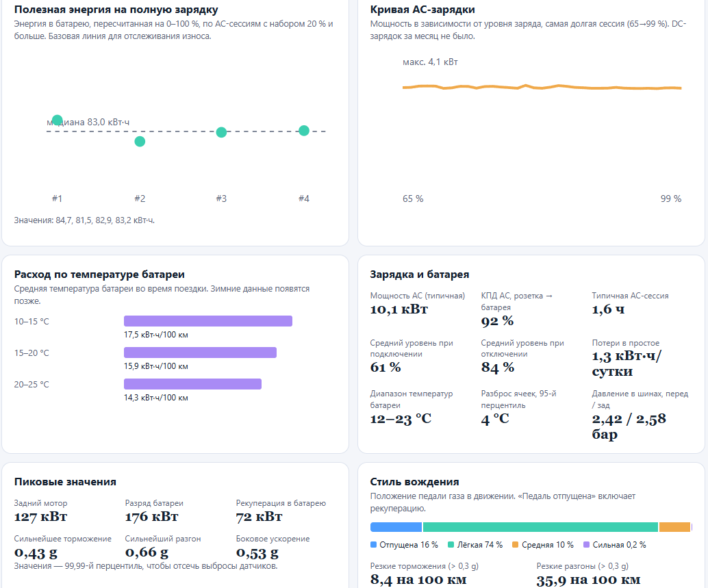Click the «127 кВт» rear motor peak
708x588 pixels.
pyautogui.click(x=40, y=517)
